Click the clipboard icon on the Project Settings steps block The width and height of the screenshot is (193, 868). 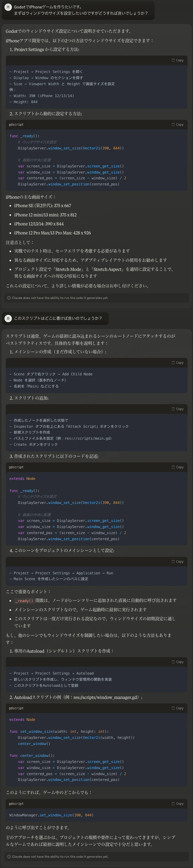[178, 60]
